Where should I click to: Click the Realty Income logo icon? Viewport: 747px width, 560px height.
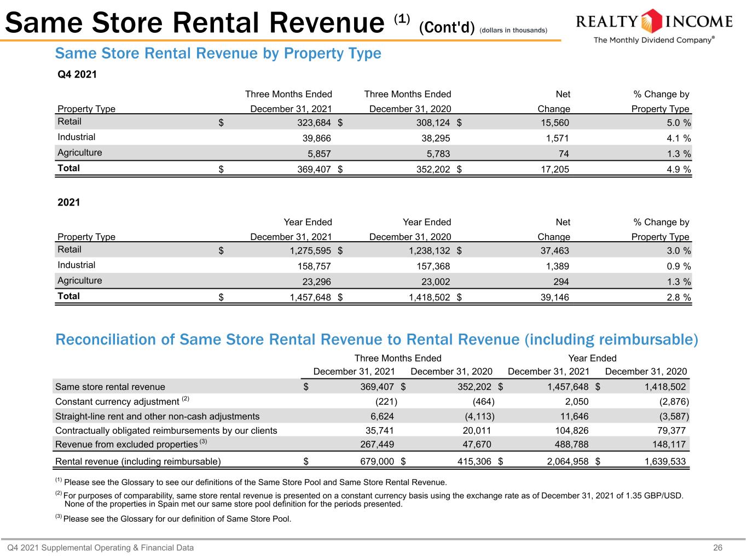pos(651,21)
